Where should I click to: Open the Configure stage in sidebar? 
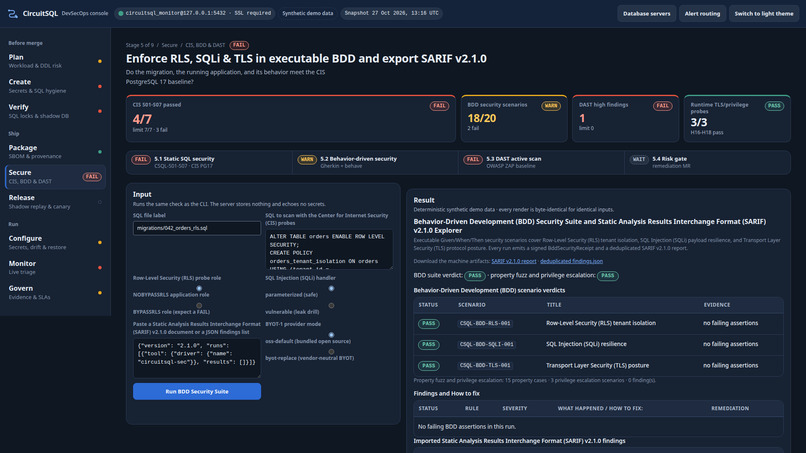pyautogui.click(x=55, y=242)
